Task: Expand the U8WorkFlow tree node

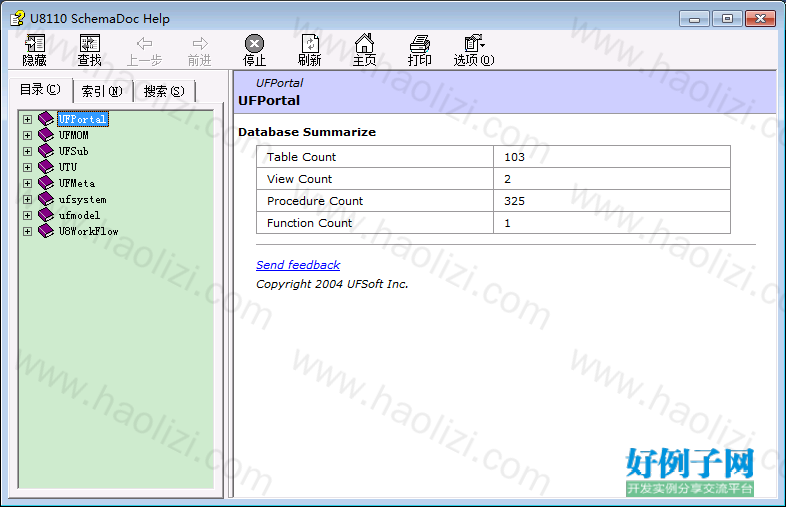Action: click(28, 232)
